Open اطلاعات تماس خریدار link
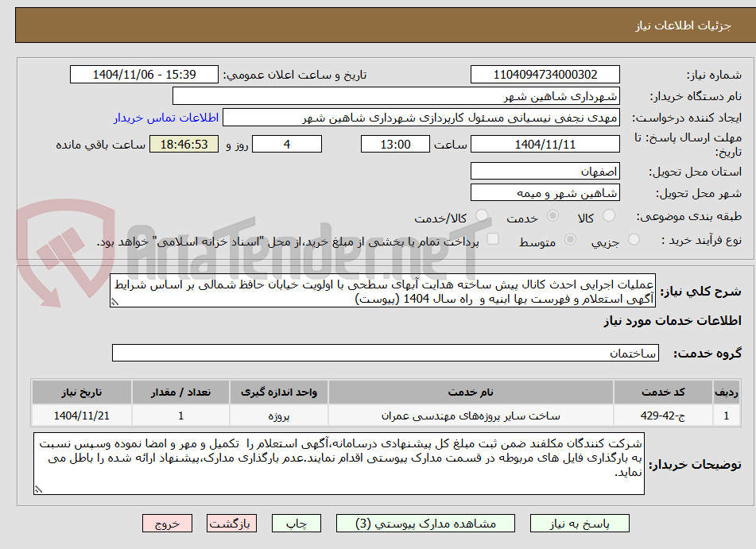Screen dimensions: 756x549 coord(166,118)
